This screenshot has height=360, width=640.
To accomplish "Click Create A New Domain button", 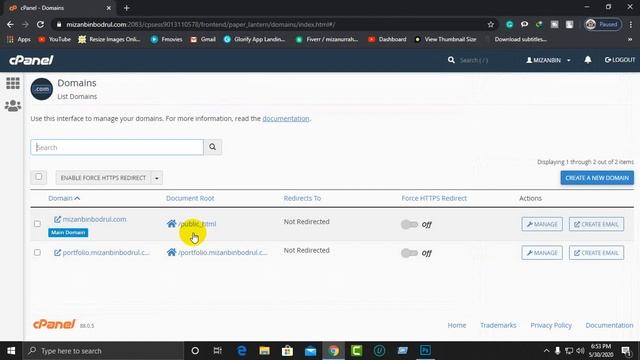I will click(x=597, y=178).
